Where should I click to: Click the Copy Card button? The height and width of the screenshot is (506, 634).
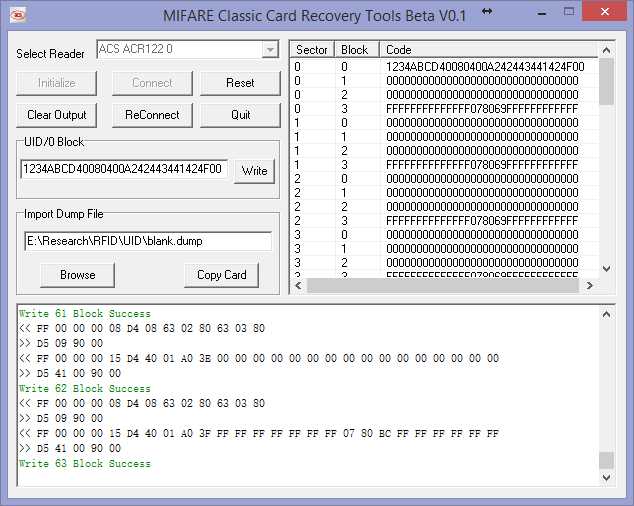point(221,275)
